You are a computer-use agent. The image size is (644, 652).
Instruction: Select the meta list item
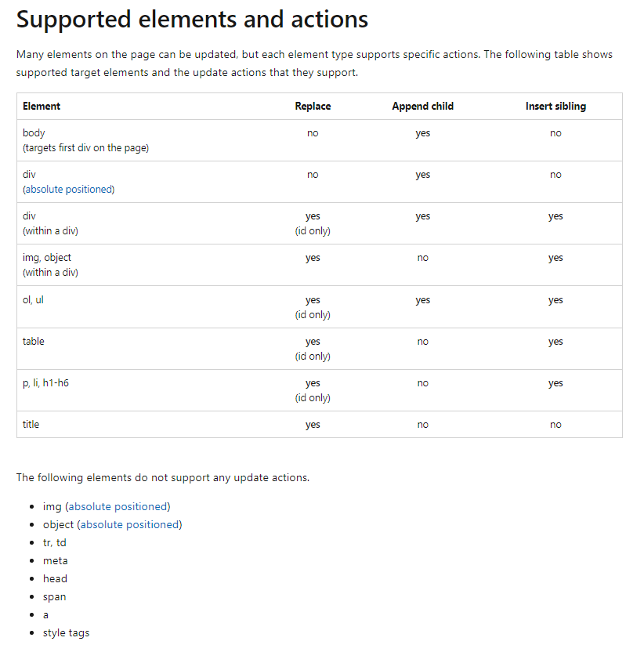click(56, 561)
